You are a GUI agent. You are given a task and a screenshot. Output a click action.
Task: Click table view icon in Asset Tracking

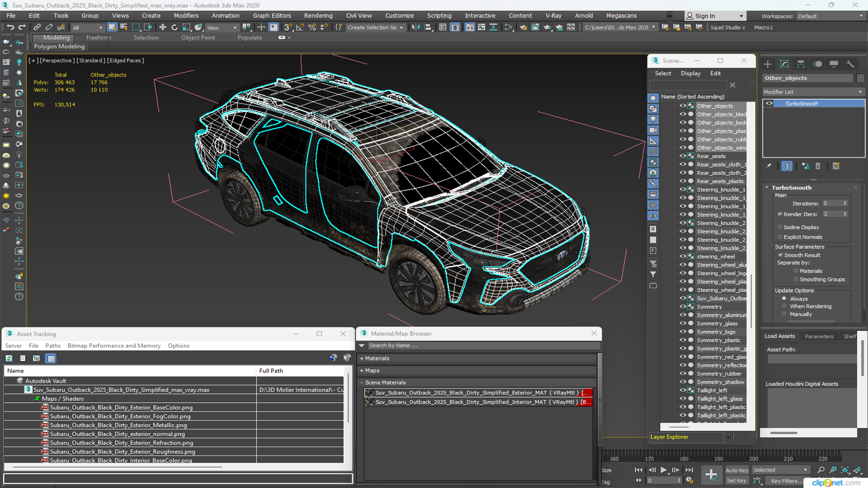pyautogui.click(x=51, y=358)
